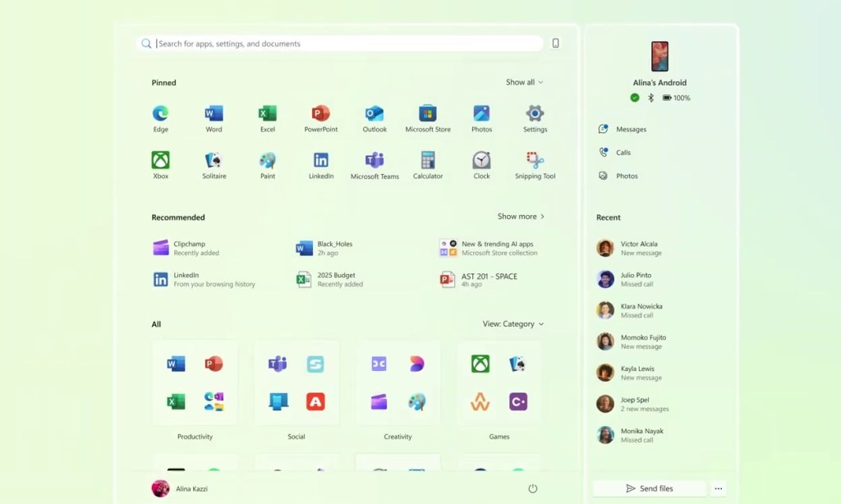The height and width of the screenshot is (504, 841).
Task: Open Teams in Social category
Action: (x=278, y=364)
